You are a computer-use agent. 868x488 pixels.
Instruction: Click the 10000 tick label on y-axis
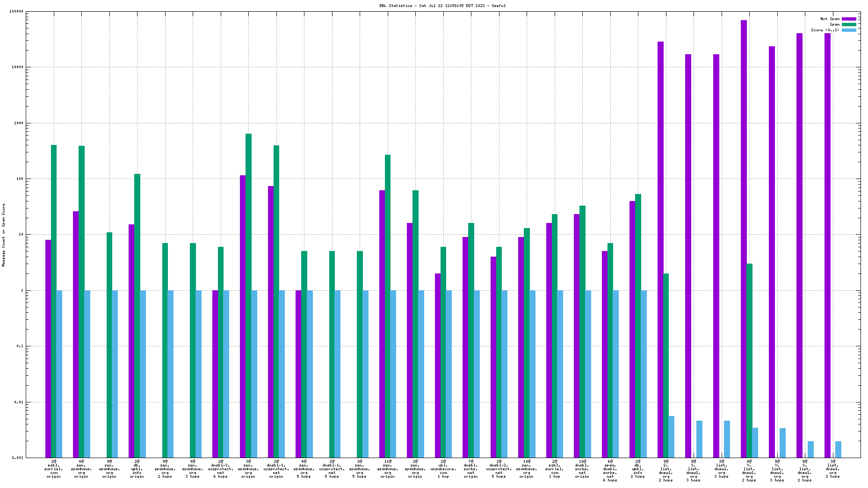pyautogui.click(x=16, y=67)
